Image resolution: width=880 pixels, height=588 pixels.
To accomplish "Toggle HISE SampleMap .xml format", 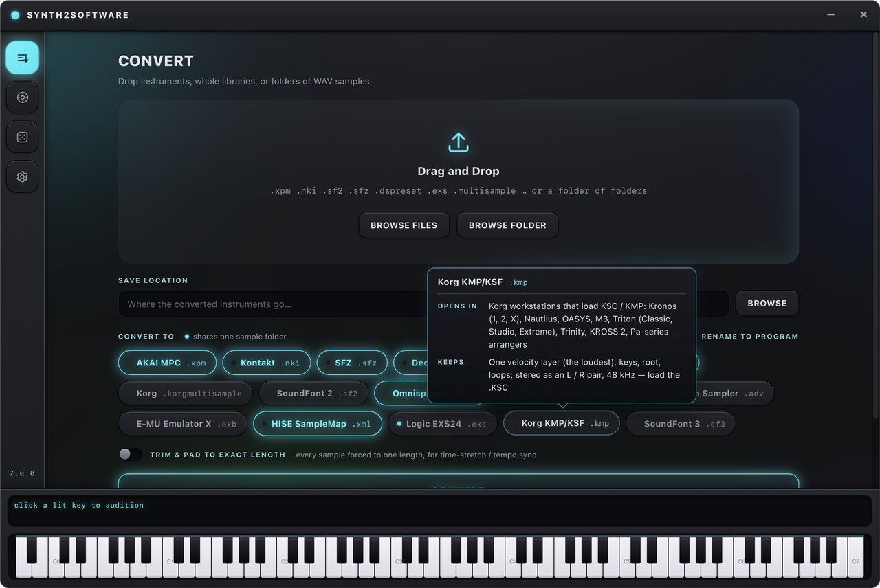I will click(x=318, y=424).
